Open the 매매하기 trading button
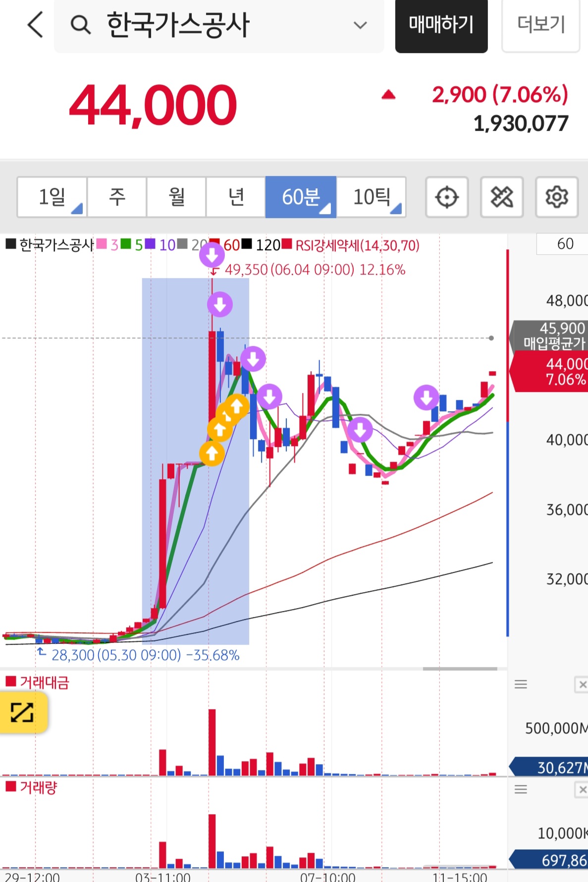This screenshot has height=882, width=588. 441,25
